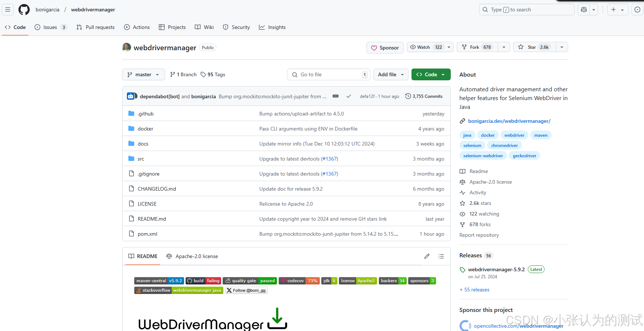The image size is (644, 331).
Task: Open the codecov 73% badge
Action: point(299,281)
